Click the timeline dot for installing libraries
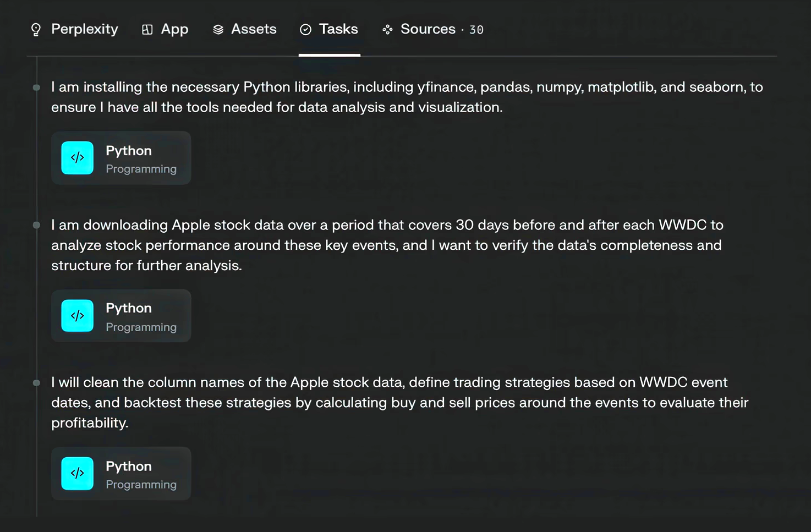 [x=36, y=87]
